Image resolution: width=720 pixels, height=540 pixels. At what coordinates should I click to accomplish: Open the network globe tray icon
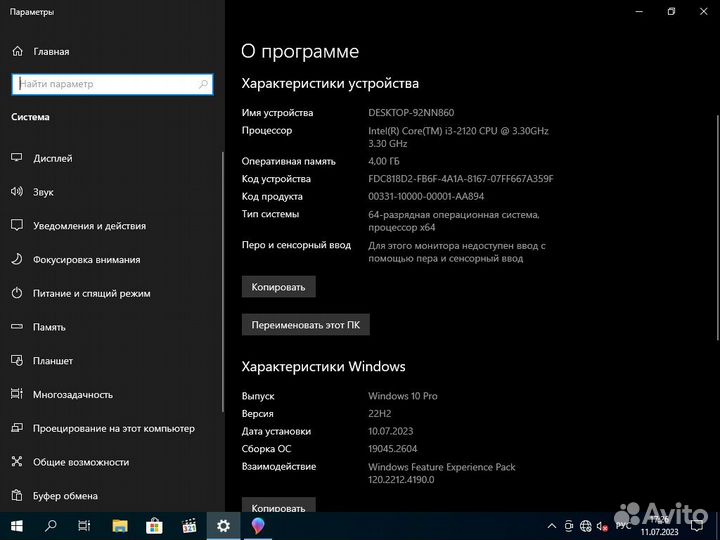(x=585, y=526)
